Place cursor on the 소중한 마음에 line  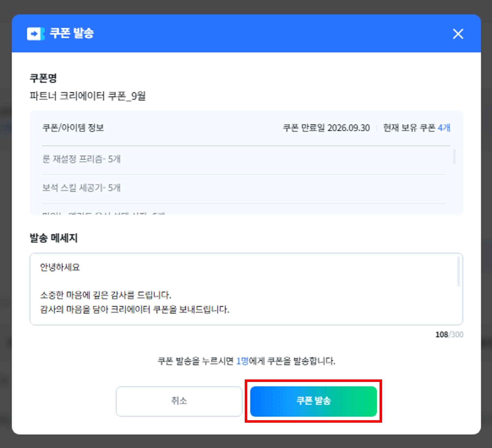tap(106, 295)
